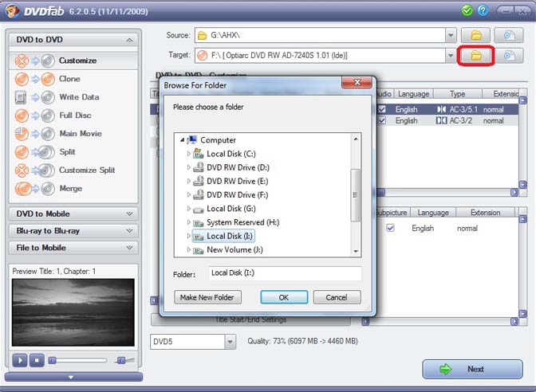Toggle English subpicture checkbox
The image size is (536, 392).
pyautogui.click(x=390, y=228)
